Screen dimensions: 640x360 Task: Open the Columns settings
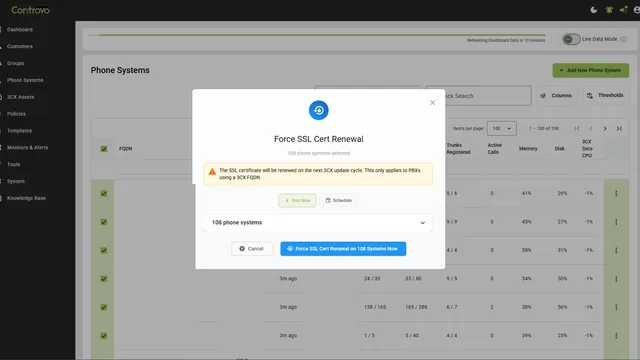557,96
